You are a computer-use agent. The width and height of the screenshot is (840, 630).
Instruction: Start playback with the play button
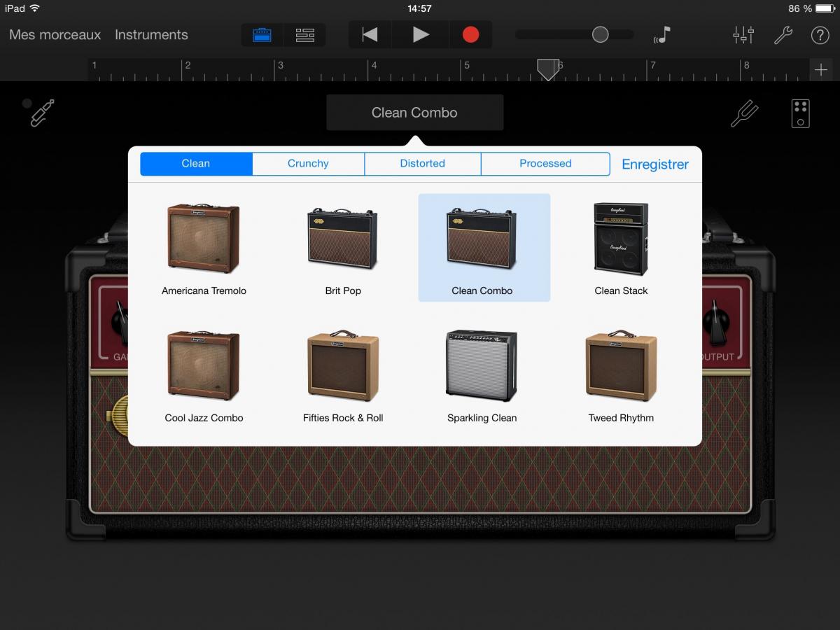click(421, 34)
